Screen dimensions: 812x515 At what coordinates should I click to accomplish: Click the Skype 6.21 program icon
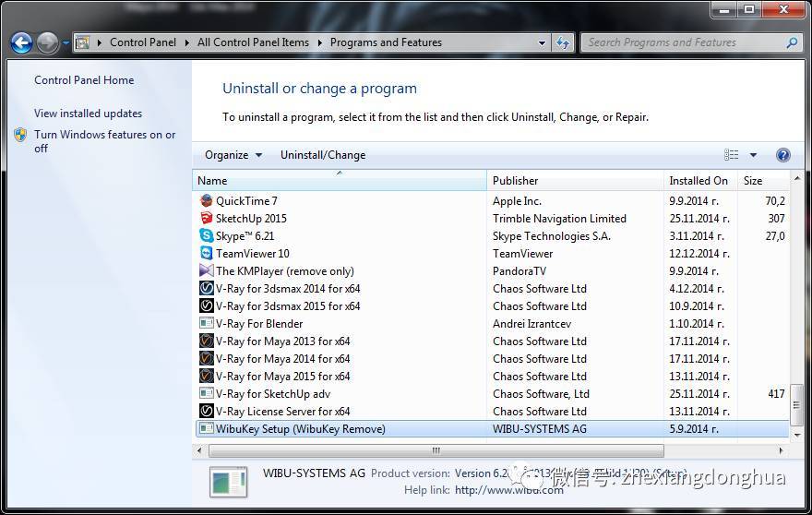(x=206, y=235)
